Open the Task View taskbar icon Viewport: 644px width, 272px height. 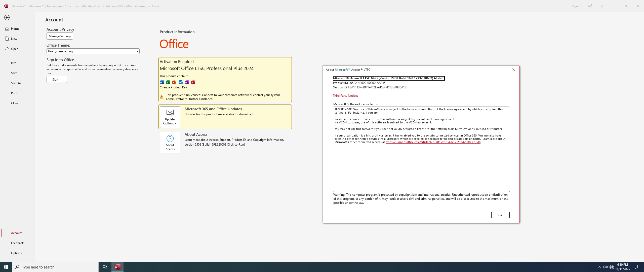coord(105,267)
